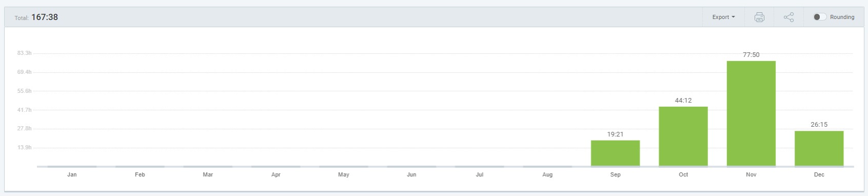The height and width of the screenshot is (196, 868).
Task: Click the empty Feb bar placeholder
Action: 140,166
